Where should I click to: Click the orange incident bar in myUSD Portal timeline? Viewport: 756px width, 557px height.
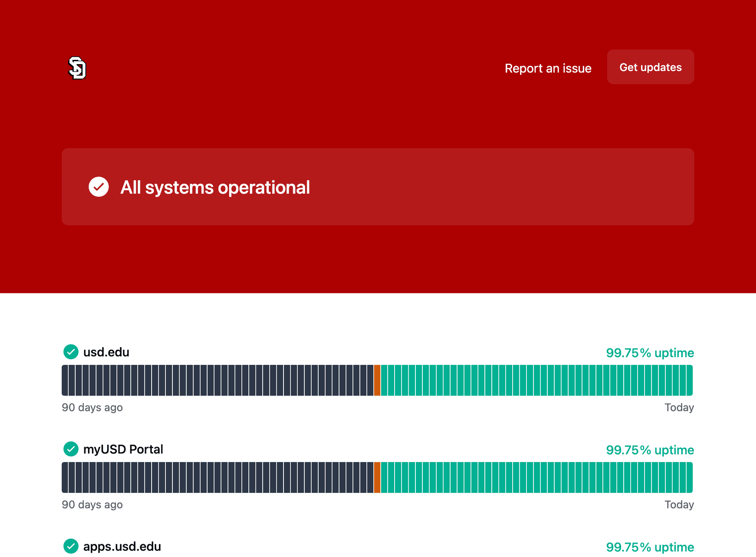coord(377,477)
